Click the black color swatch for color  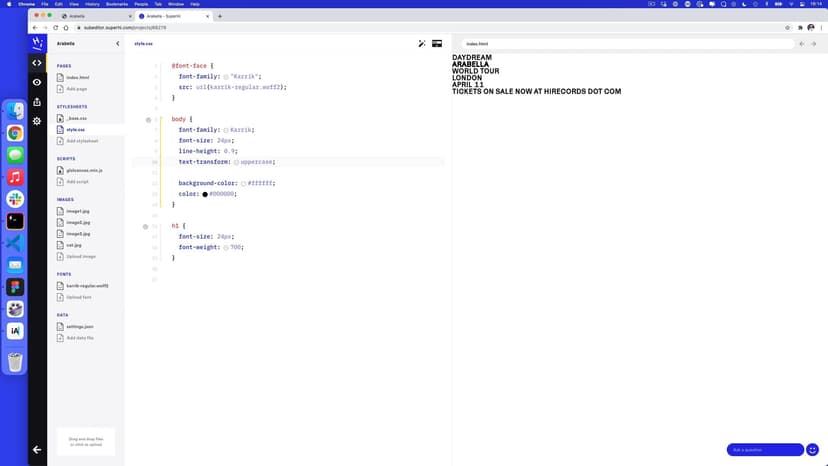(x=204, y=194)
